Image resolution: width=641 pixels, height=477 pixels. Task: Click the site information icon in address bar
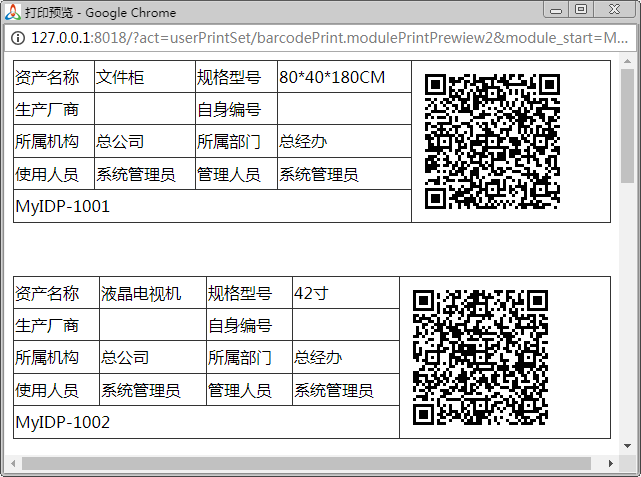(18, 38)
